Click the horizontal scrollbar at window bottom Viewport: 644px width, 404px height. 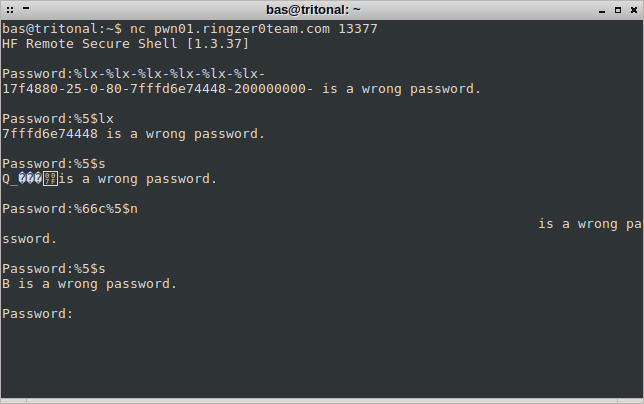322,401
